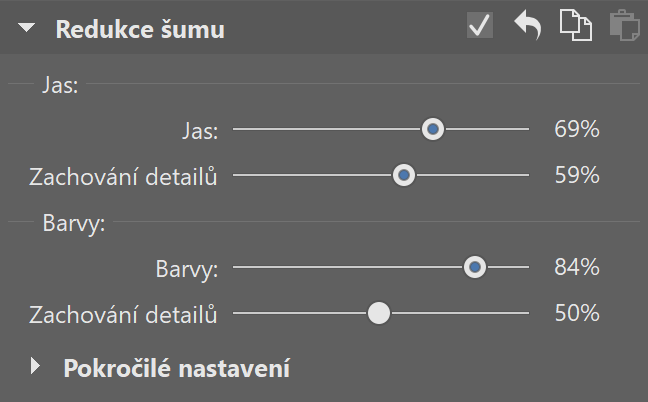Screen dimensions: 648x402
Task: Click the 50% Zachování detailů slider handle
Action: tap(378, 313)
